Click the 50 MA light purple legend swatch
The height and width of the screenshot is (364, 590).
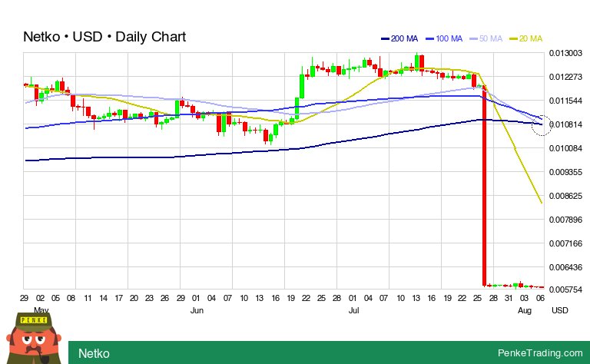click(x=474, y=38)
